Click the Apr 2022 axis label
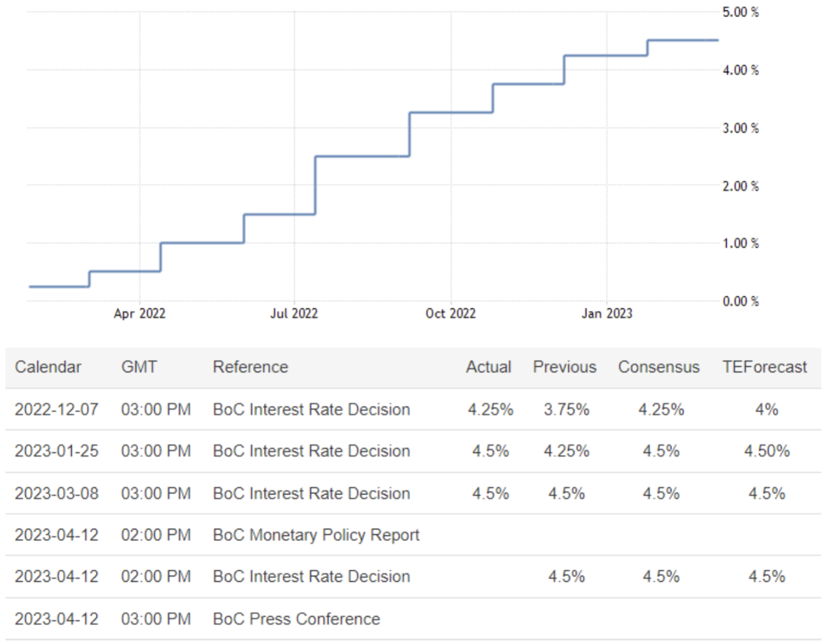The height and width of the screenshot is (644, 825). click(140, 314)
